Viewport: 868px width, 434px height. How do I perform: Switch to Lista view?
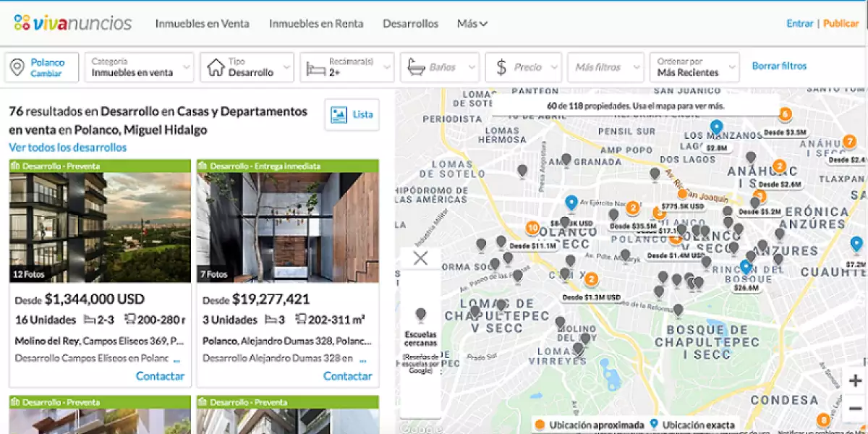click(x=352, y=114)
